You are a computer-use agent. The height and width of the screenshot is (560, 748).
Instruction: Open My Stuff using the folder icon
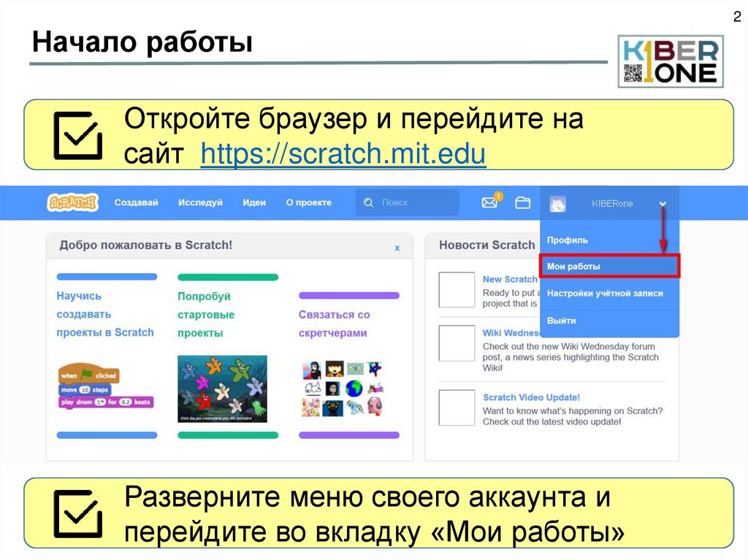coord(522,202)
